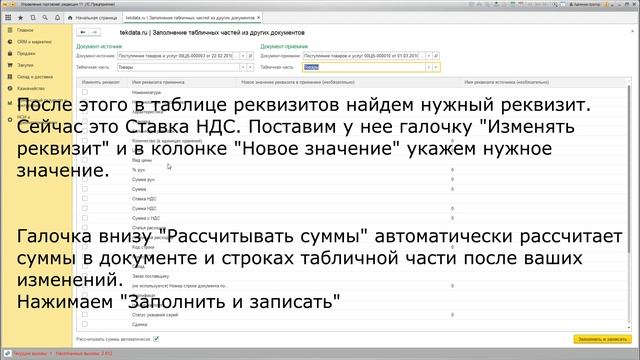Check the box for Сумма с НДС row
The width and height of the screenshot is (640, 360).
point(84,218)
